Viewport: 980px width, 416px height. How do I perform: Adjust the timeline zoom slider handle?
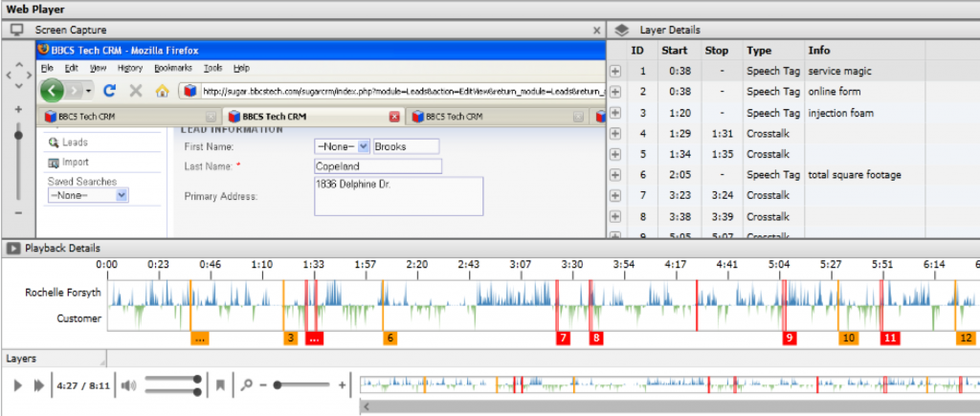pyautogui.click(x=277, y=385)
